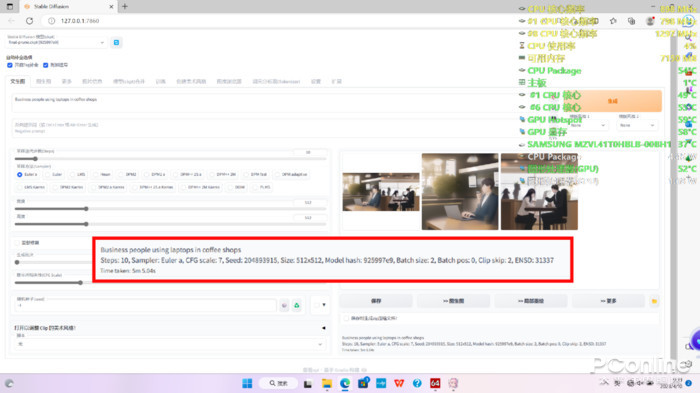Open Microsoft Edge from the taskbar
The width and height of the screenshot is (700, 393).
click(x=345, y=383)
